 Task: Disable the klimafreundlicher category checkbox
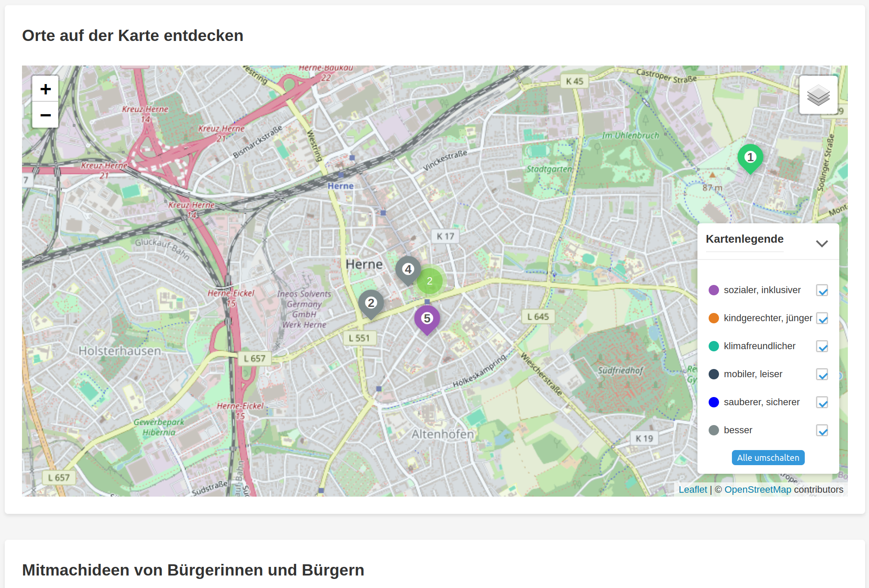(822, 347)
